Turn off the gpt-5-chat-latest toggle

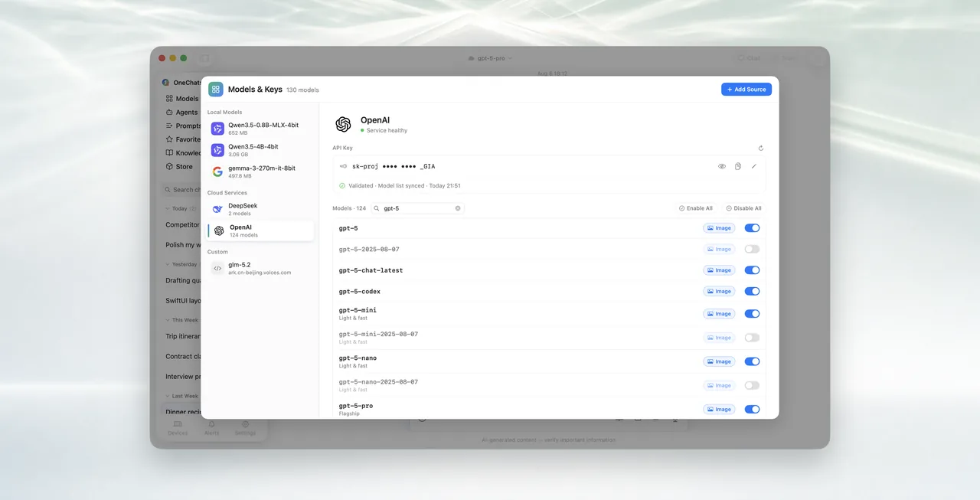752,270
